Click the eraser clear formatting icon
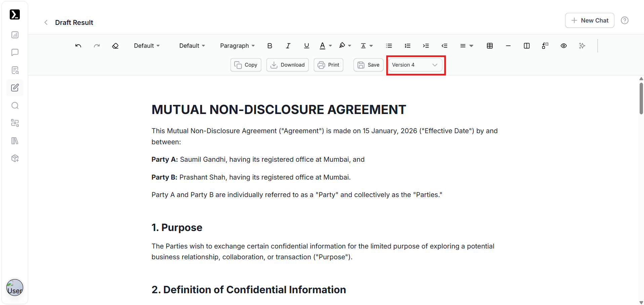The image size is (644, 305). coord(115,46)
